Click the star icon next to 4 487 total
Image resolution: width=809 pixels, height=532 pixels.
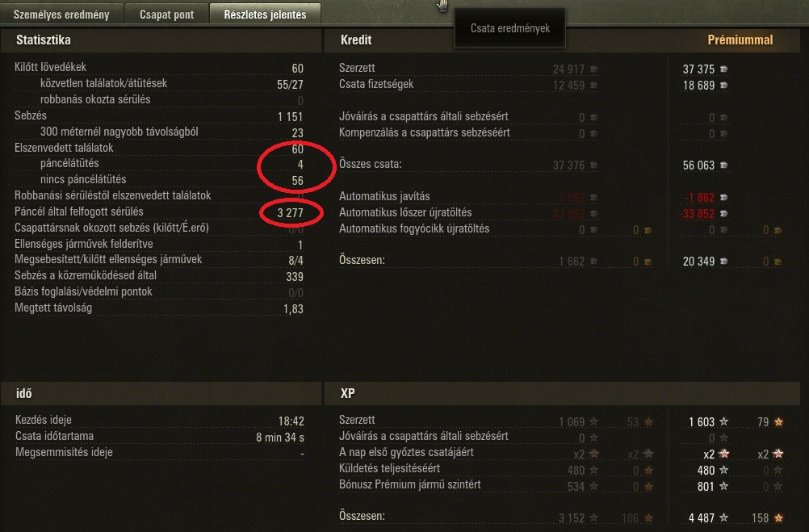724,517
